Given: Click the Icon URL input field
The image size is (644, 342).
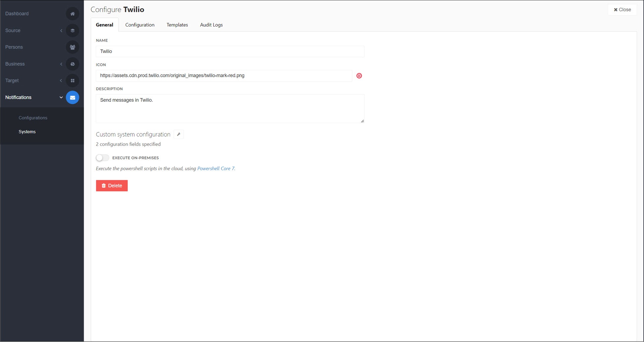Looking at the screenshot, I should [224, 76].
